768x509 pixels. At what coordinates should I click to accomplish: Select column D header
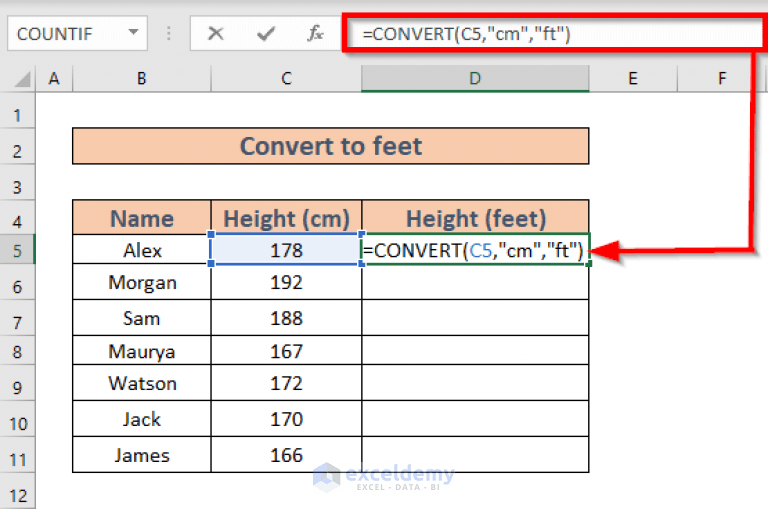pyautogui.click(x=475, y=78)
